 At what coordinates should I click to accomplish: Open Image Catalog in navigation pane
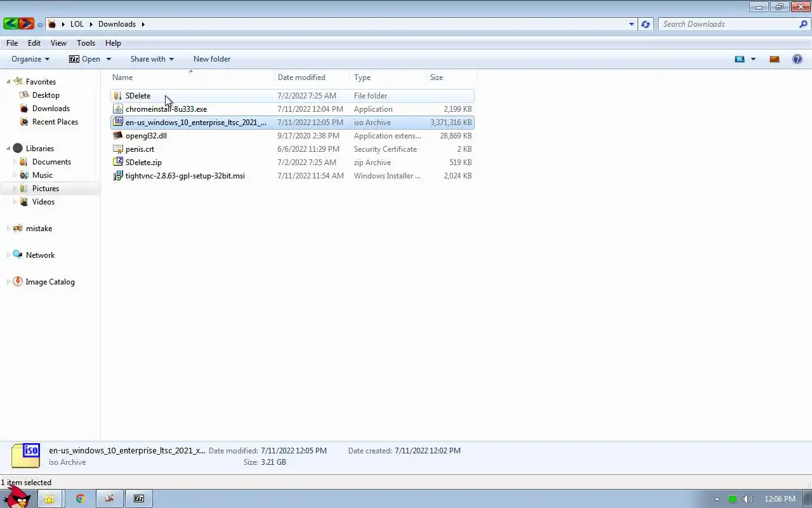50,282
